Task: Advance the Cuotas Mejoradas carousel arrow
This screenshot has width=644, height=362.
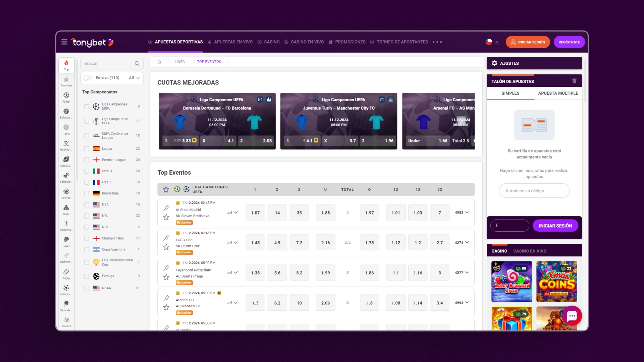Action: 462,121
